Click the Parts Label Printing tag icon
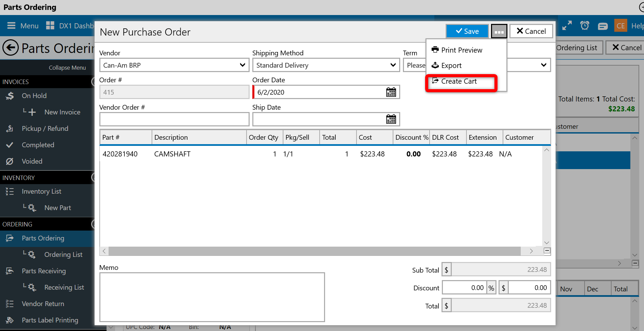 pyautogui.click(x=10, y=320)
